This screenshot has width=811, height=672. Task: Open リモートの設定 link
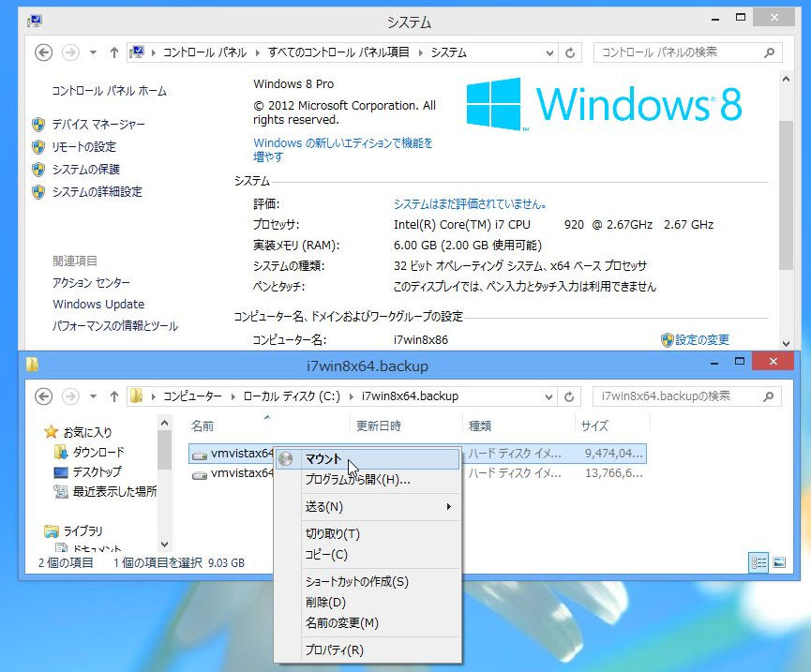[83, 147]
